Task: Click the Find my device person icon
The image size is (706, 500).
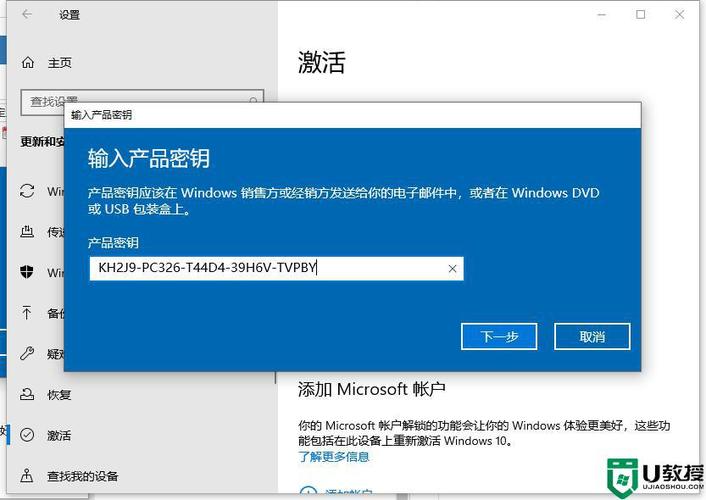Action: 27,476
